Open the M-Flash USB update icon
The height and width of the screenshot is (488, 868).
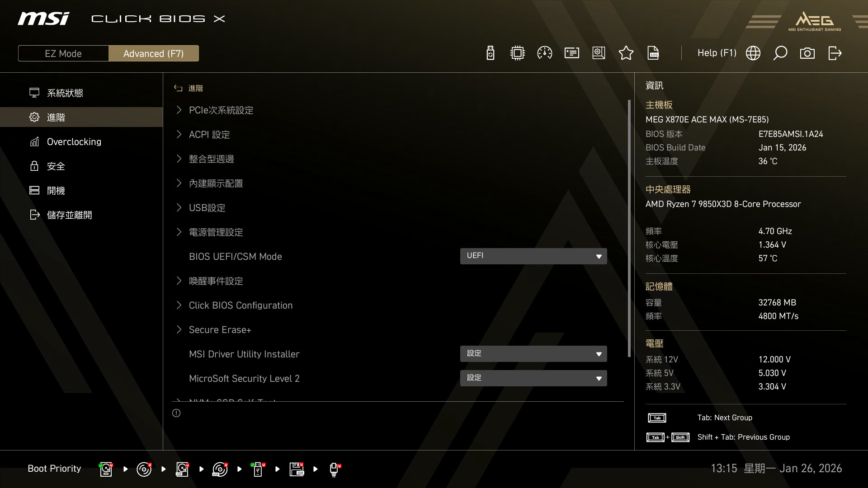tap(490, 53)
